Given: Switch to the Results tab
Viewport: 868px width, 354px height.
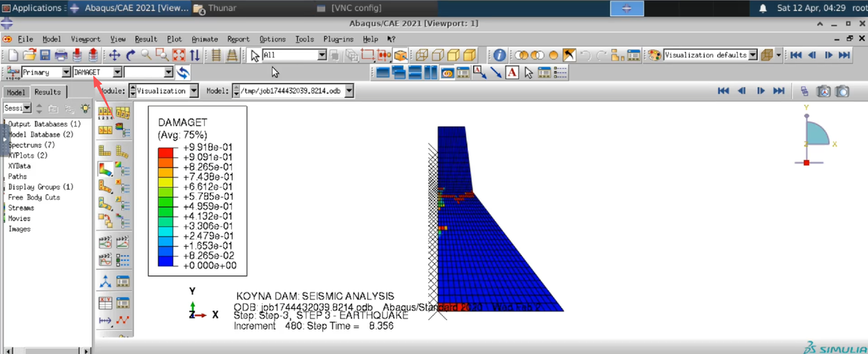Looking at the screenshot, I should (x=47, y=92).
